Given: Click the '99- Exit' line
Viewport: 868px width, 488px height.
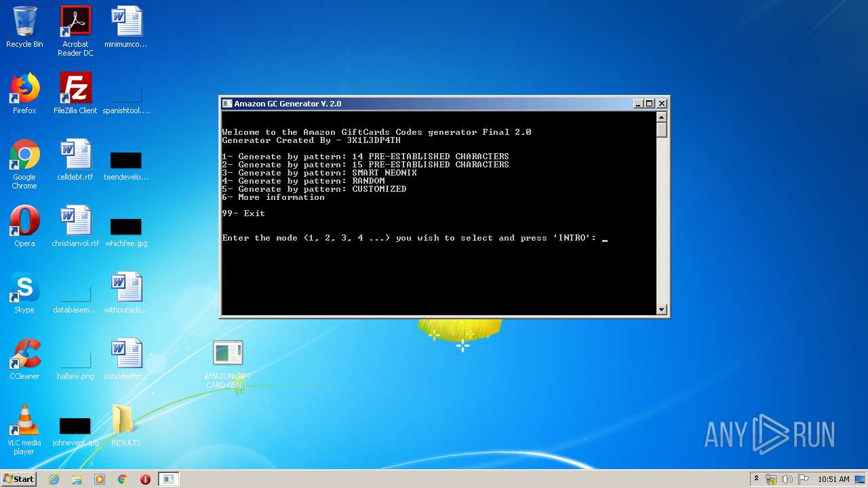Looking at the screenshot, I should coord(243,213).
